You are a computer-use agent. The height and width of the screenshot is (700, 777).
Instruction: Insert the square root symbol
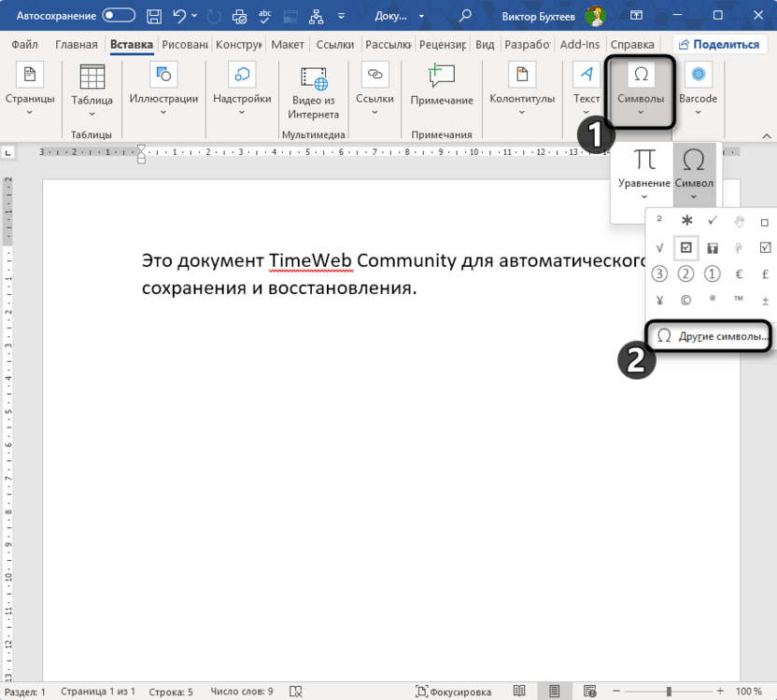coord(659,247)
